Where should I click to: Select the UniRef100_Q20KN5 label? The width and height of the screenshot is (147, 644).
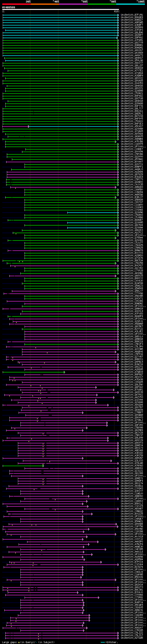pos(132,222)
